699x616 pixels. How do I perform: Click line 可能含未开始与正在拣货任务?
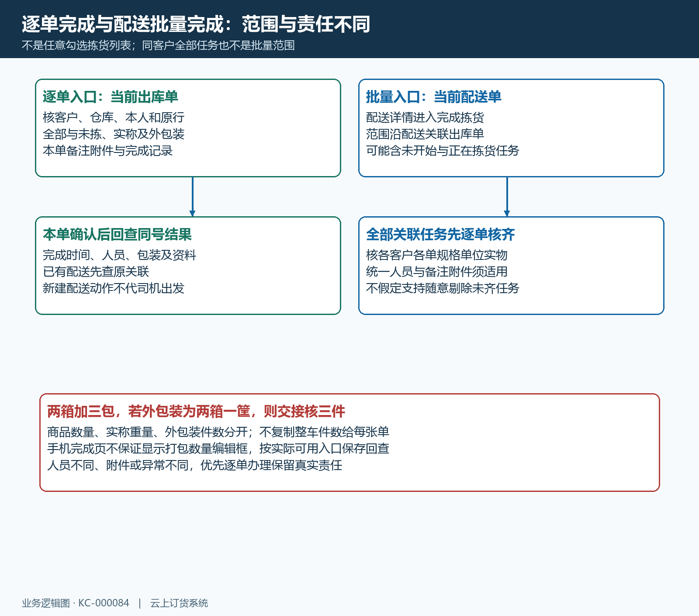click(443, 151)
